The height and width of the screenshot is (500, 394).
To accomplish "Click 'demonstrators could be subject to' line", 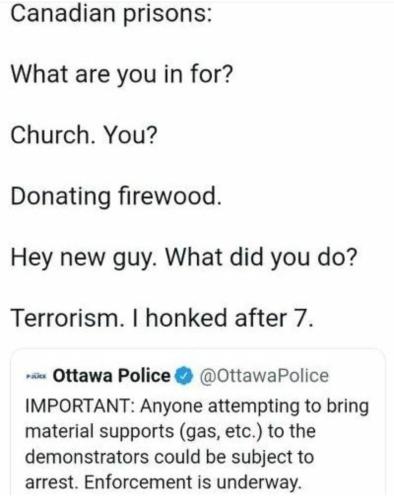I will 170,457.
